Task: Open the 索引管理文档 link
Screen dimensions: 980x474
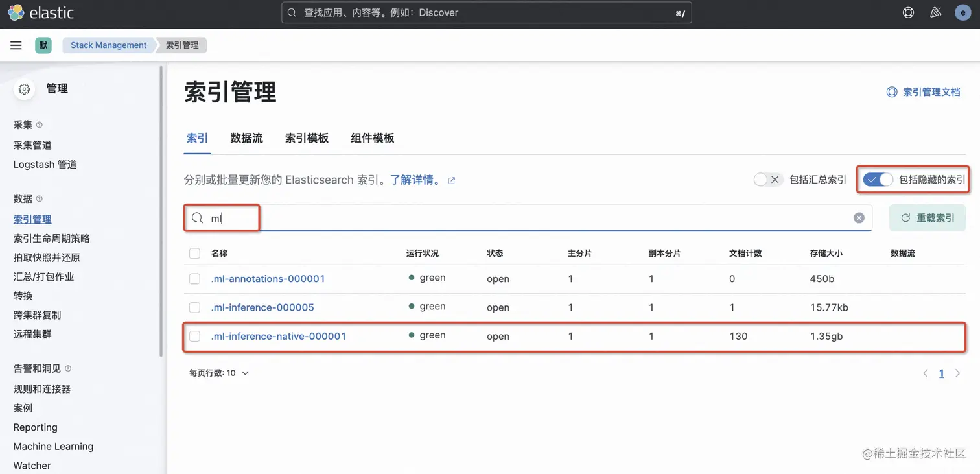Action: tap(923, 92)
